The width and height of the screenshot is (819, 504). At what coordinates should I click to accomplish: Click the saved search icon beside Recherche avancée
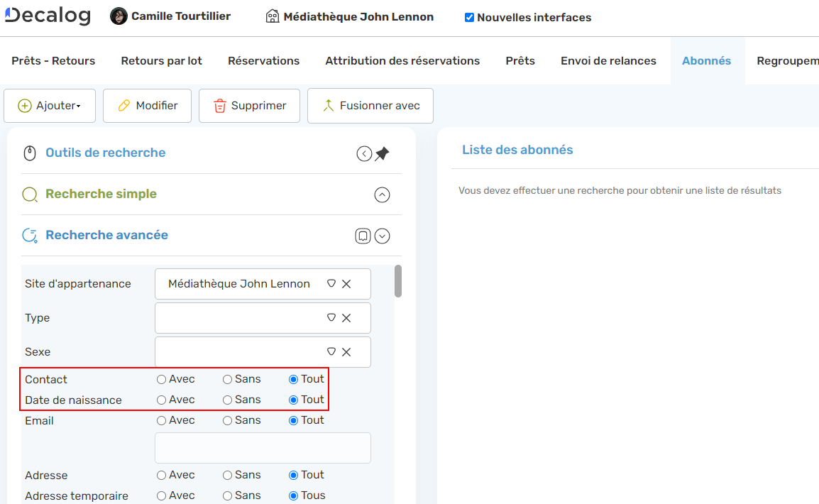363,236
